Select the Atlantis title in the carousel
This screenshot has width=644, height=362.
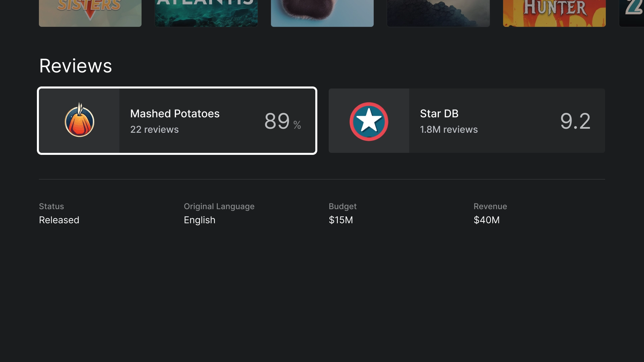coord(206,13)
